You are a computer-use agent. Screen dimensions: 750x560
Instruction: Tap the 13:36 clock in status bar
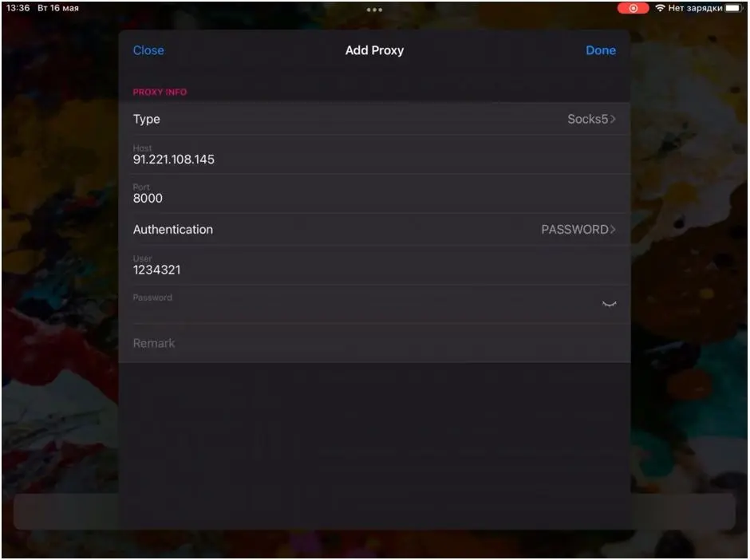18,8
